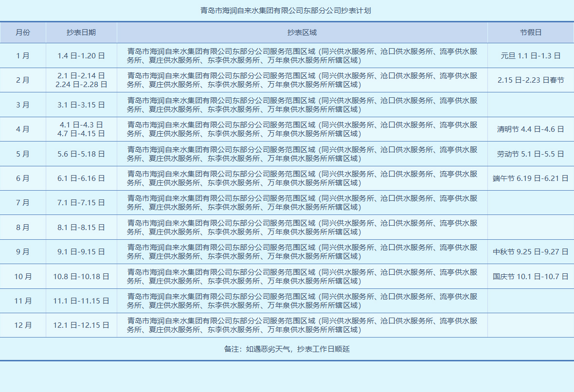Click the 劳动节 5.1日-5.5日 holiday cell
This screenshot has height=392, width=574.
(x=530, y=153)
